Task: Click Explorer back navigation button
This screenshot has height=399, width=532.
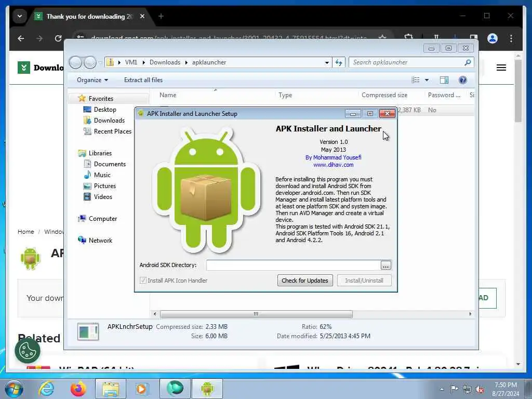Action: point(75,62)
